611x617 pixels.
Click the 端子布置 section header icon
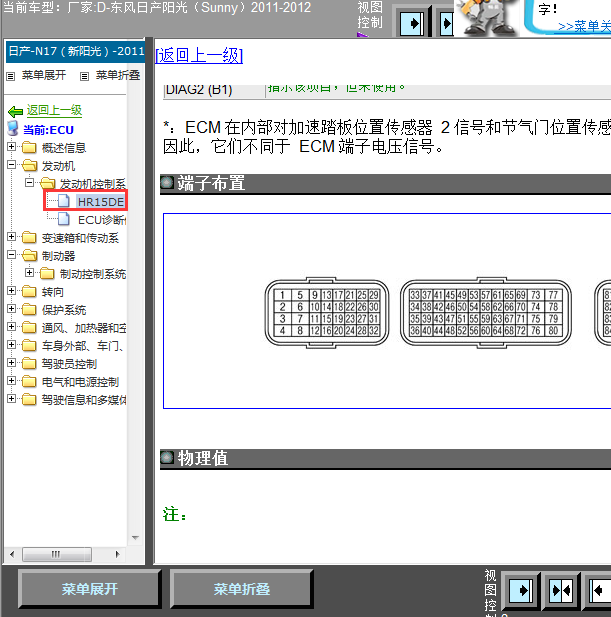[167, 183]
